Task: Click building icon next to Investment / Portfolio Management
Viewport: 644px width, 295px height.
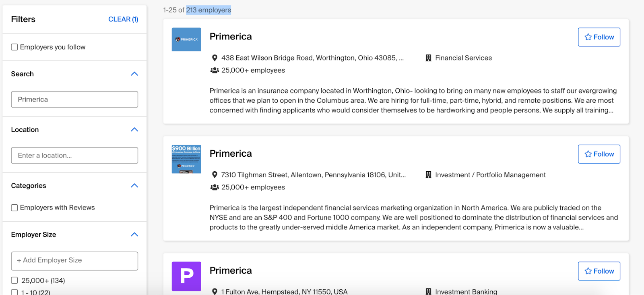Action: click(x=428, y=175)
